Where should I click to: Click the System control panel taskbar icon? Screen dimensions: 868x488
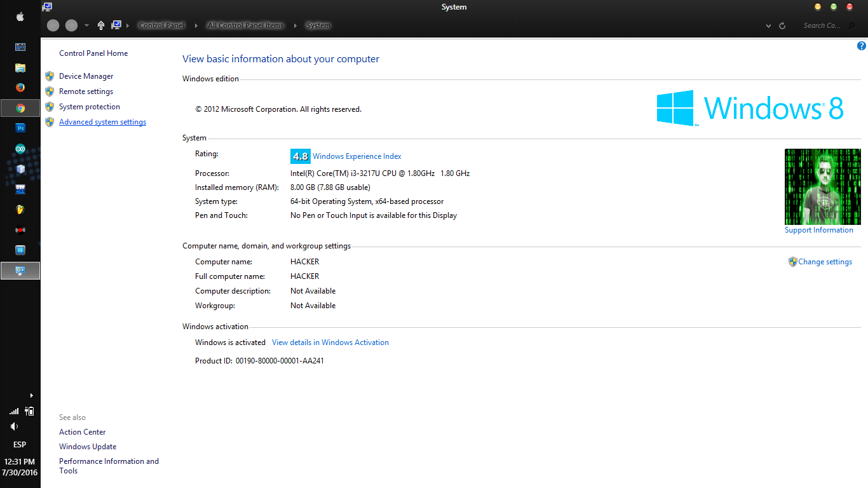(20, 271)
